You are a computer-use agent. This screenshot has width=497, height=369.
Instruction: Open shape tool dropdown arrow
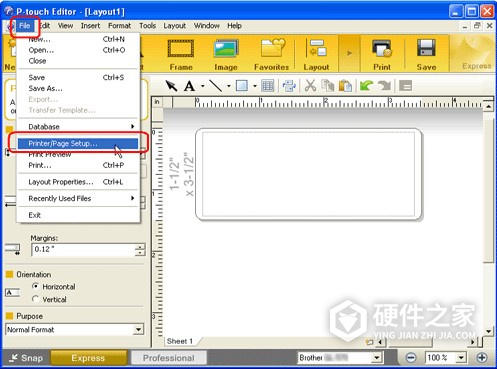(x=255, y=86)
